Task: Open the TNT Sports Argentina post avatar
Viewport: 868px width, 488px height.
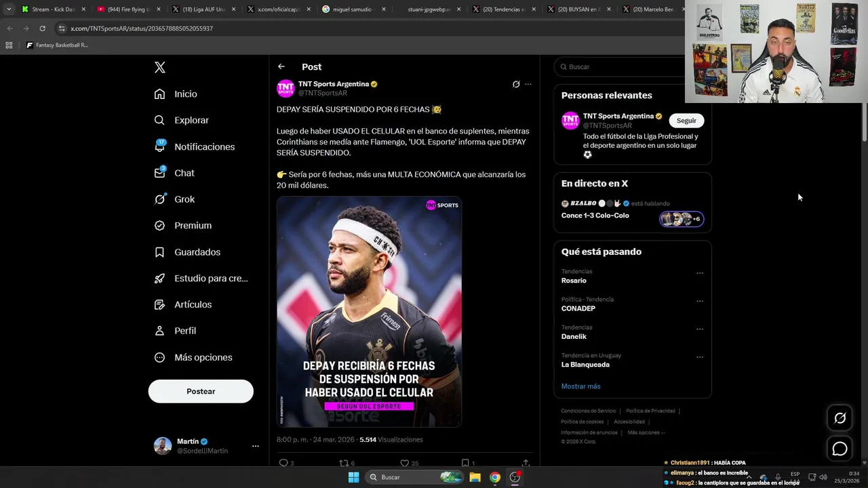Action: (x=285, y=88)
